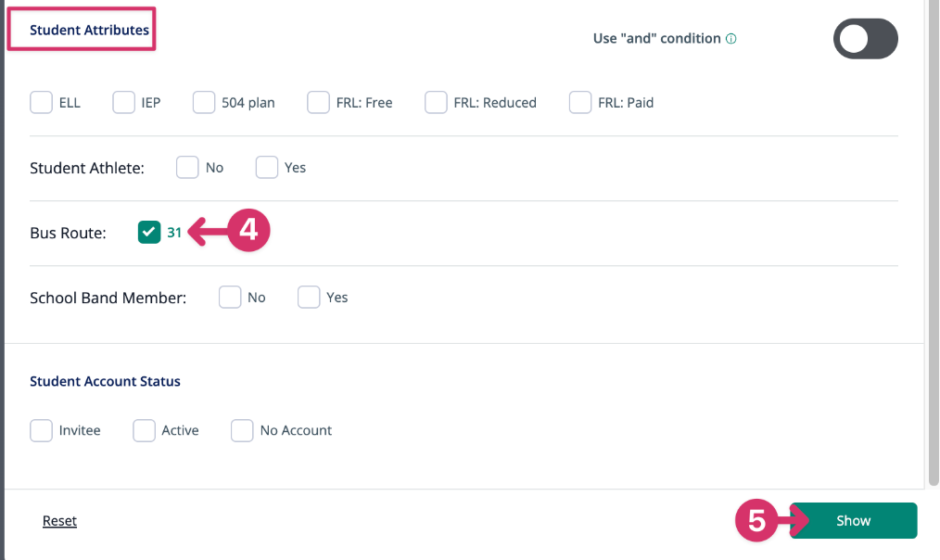Tick the FRL: Free checkbox

tap(319, 102)
